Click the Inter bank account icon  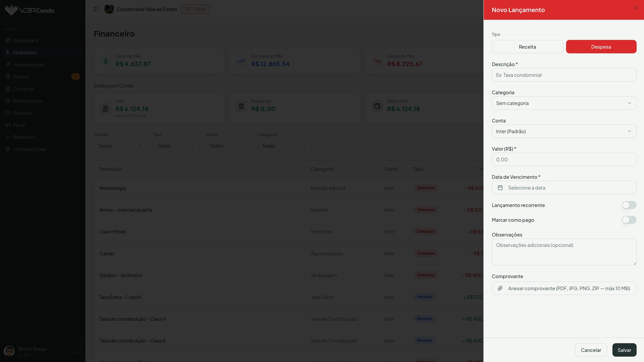pos(105,108)
